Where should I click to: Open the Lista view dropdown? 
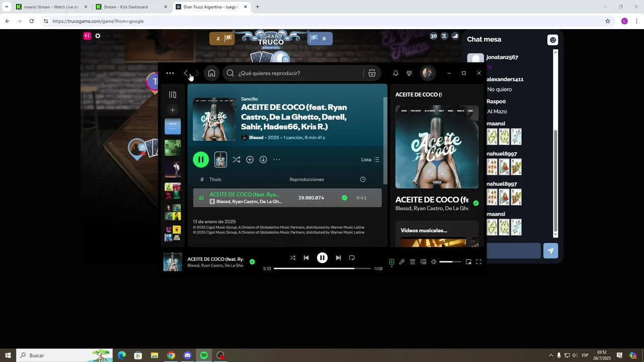(x=370, y=160)
